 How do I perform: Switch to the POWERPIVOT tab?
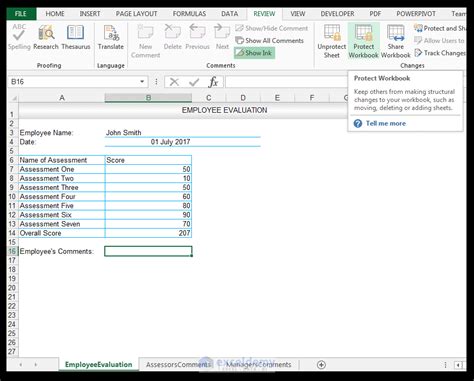416,14
